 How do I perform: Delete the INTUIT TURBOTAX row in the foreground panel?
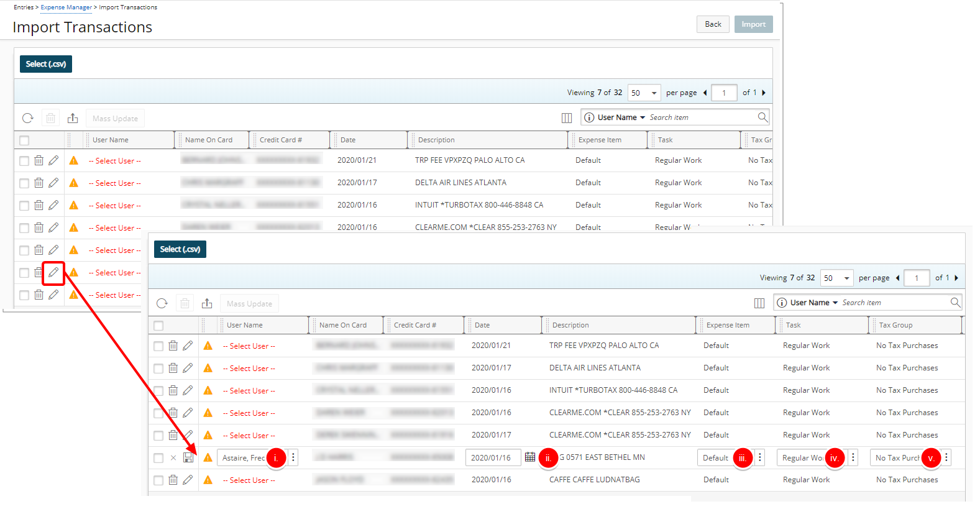click(173, 390)
